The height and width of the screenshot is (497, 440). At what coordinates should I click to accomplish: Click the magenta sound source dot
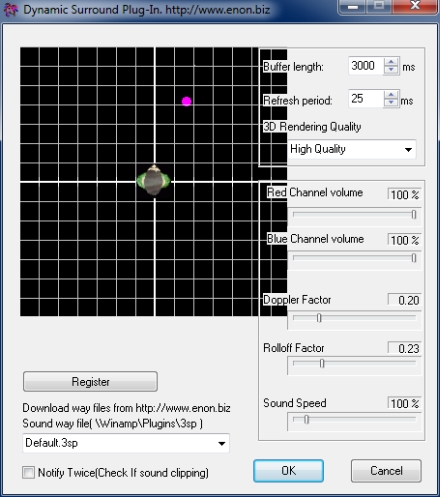point(187,101)
